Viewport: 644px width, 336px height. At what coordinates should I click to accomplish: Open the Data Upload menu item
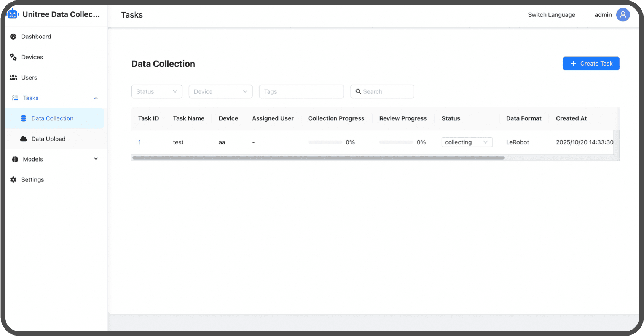(48, 139)
